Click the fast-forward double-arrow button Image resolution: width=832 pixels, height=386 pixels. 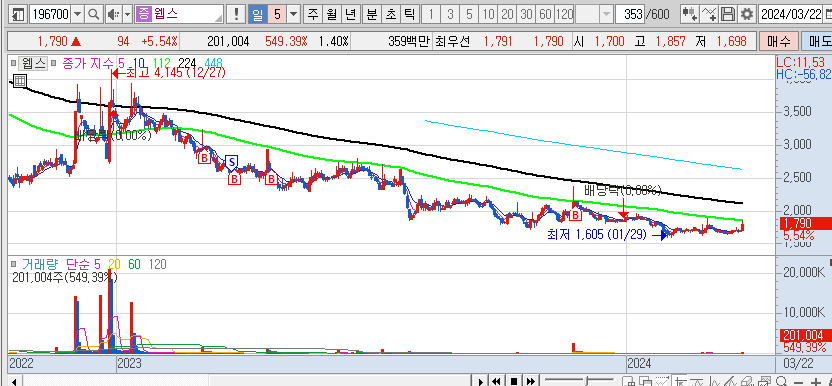530,381
